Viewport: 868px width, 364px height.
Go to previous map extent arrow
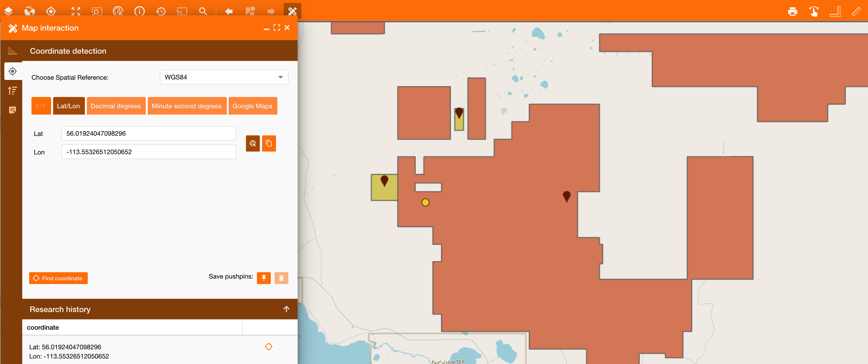pos(229,11)
